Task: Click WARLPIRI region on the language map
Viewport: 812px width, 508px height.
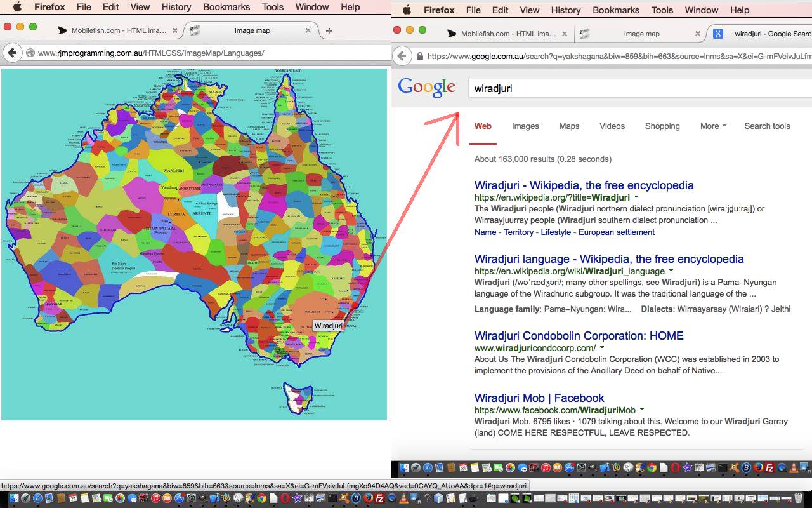Action: [173, 171]
